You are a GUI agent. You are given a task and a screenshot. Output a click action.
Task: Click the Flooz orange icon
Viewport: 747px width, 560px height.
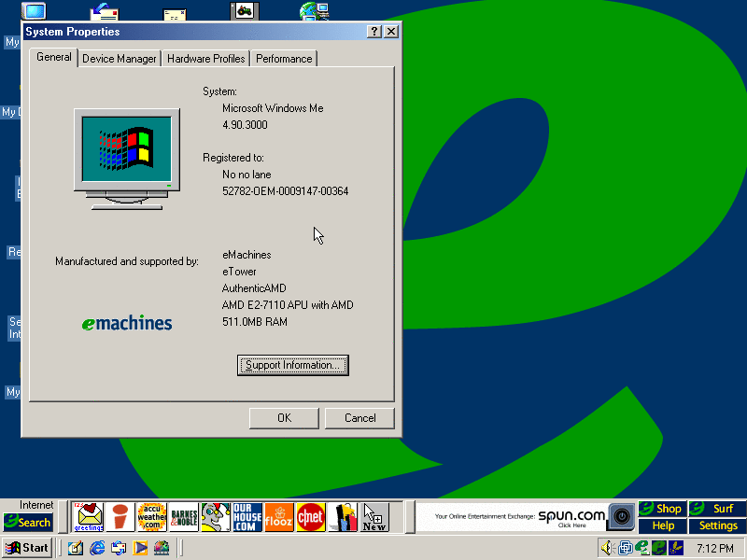click(279, 516)
